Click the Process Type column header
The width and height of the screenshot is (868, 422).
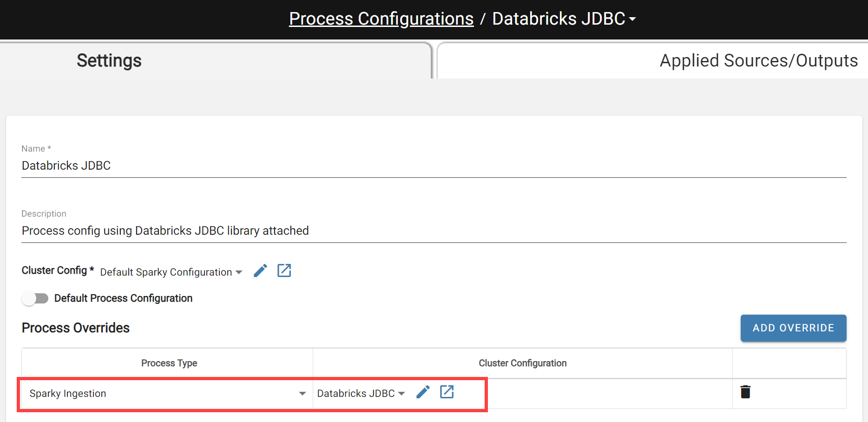point(169,363)
